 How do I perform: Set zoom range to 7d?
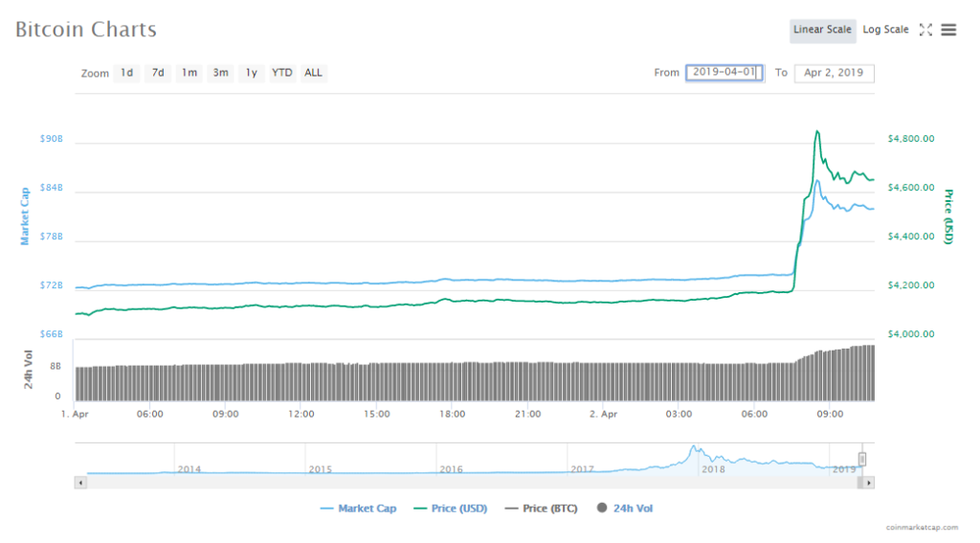158,73
